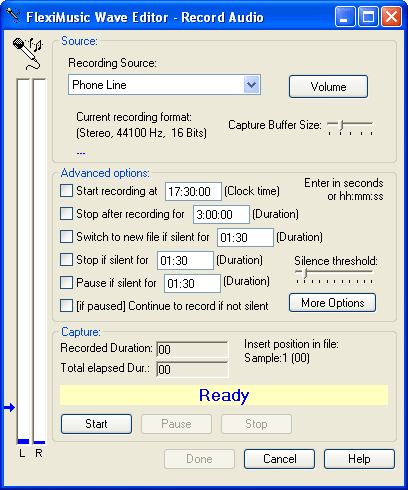Enable Start recording at checkbox
The height and width of the screenshot is (490, 408).
(x=66, y=191)
